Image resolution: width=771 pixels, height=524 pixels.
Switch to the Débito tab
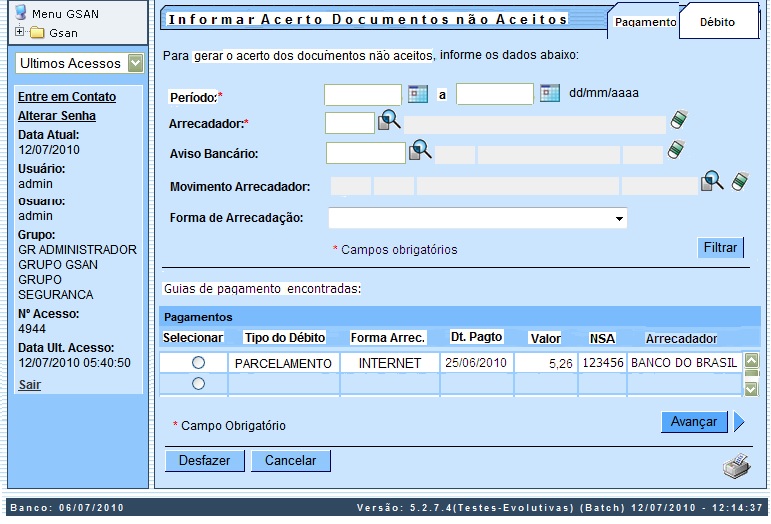pyautogui.click(x=716, y=21)
